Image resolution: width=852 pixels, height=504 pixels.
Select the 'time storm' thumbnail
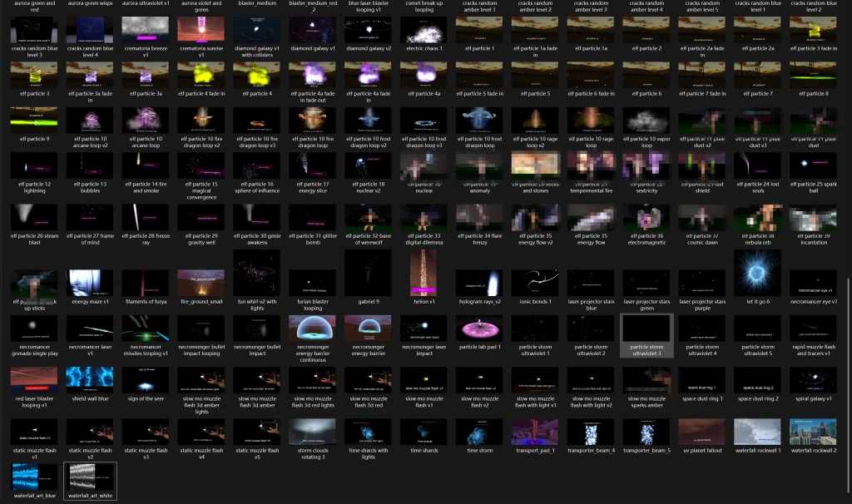coord(479,431)
